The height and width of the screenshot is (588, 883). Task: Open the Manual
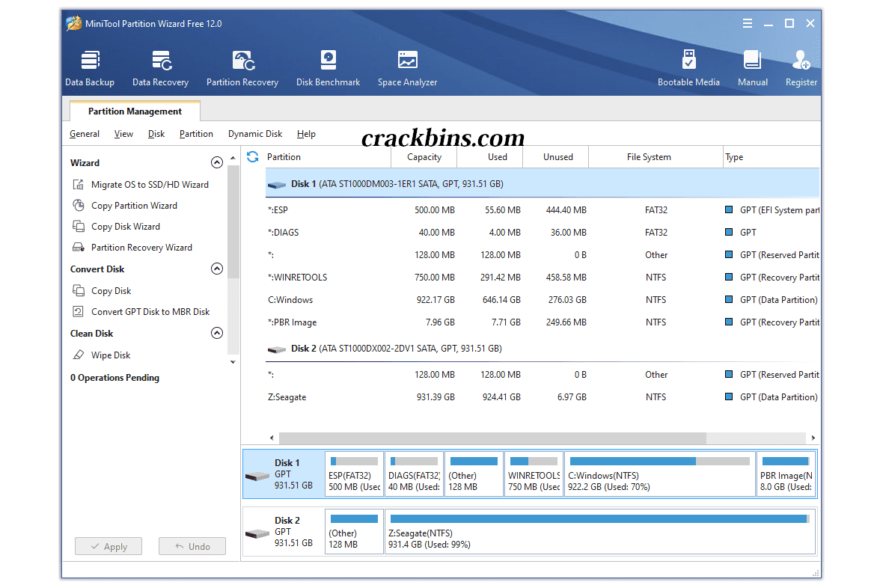point(752,67)
